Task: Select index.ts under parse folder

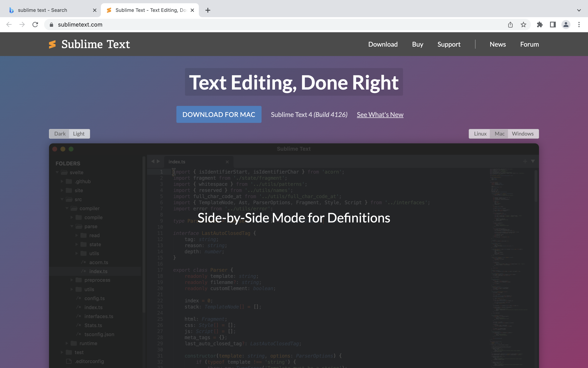Action: click(98, 271)
